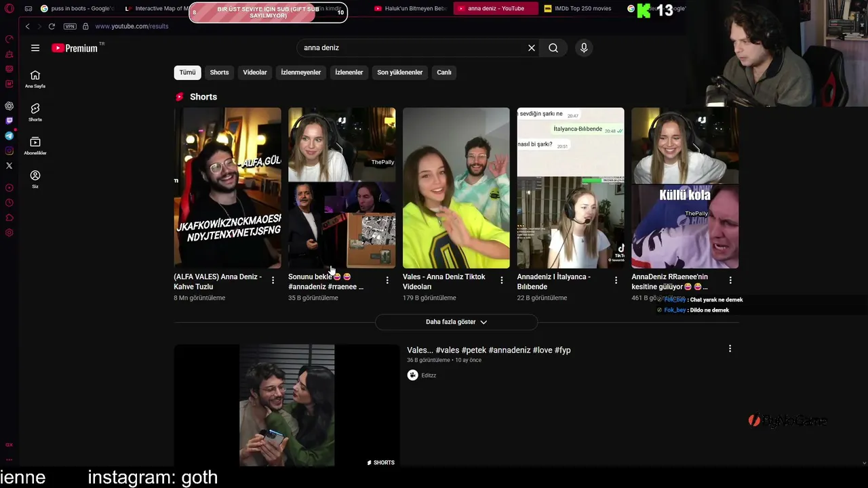Image resolution: width=868 pixels, height=488 pixels.
Task: Open extensions cube icon in sidebar
Action: pos(9,218)
